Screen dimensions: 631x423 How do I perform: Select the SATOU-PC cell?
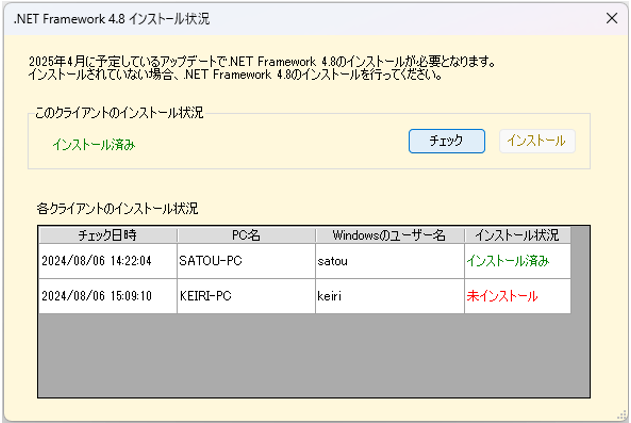246,261
